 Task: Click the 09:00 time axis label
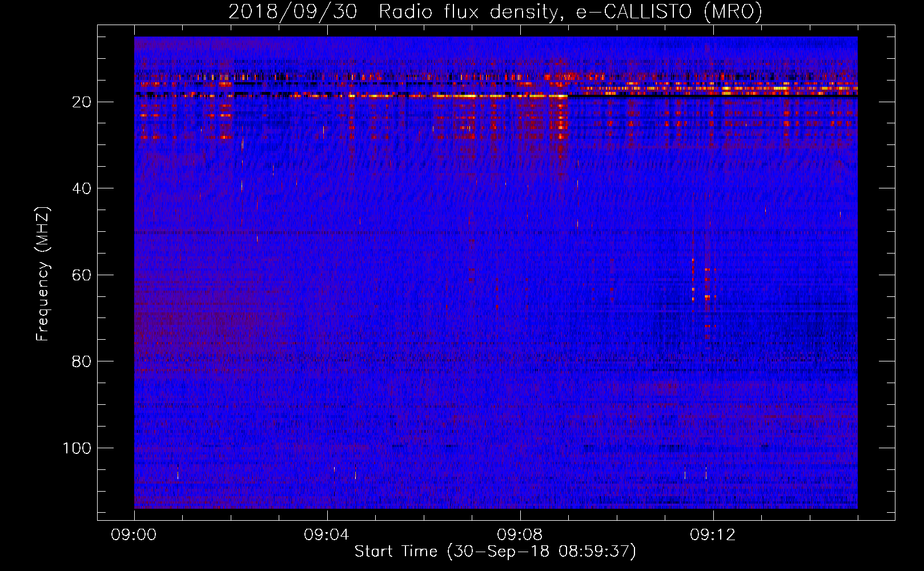pos(134,534)
